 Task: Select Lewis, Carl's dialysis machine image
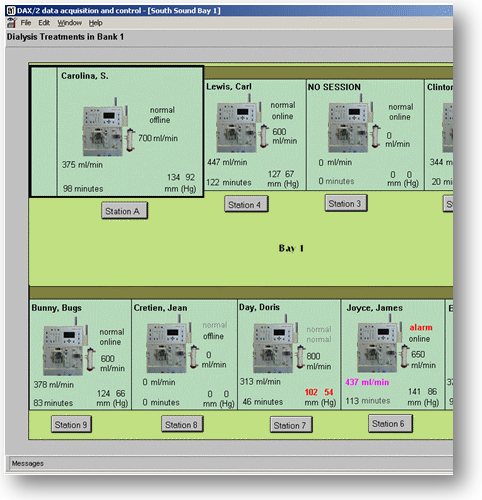[x=243, y=123]
